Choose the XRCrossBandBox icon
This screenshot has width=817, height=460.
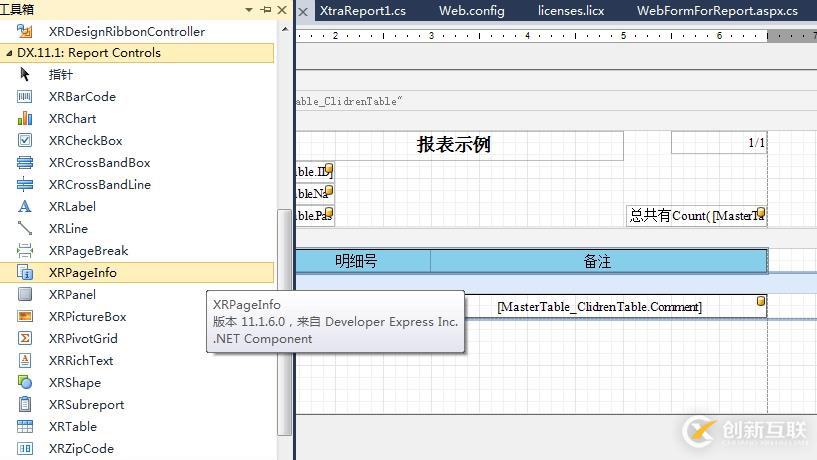click(x=24, y=163)
